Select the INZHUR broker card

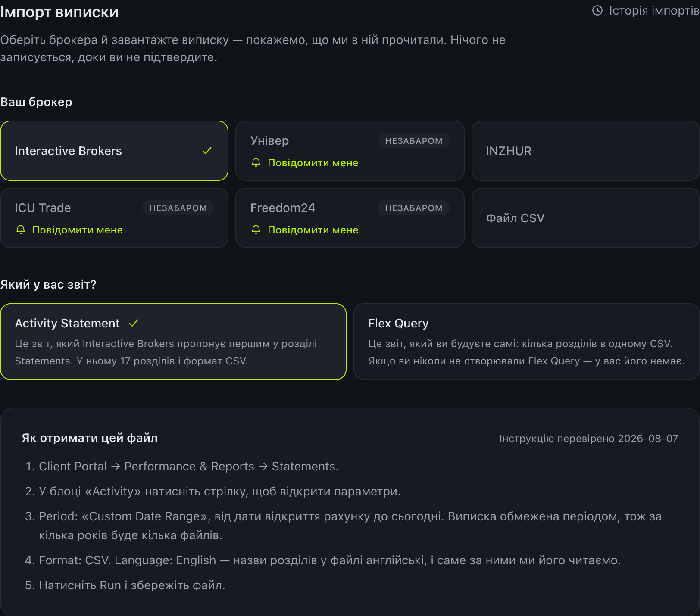pos(586,151)
